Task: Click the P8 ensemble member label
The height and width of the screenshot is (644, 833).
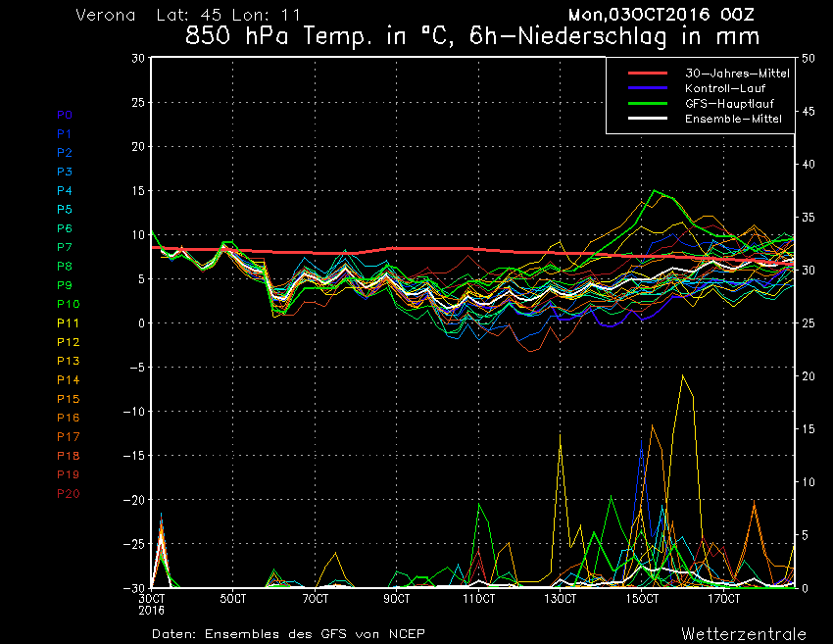Action: coord(64,266)
